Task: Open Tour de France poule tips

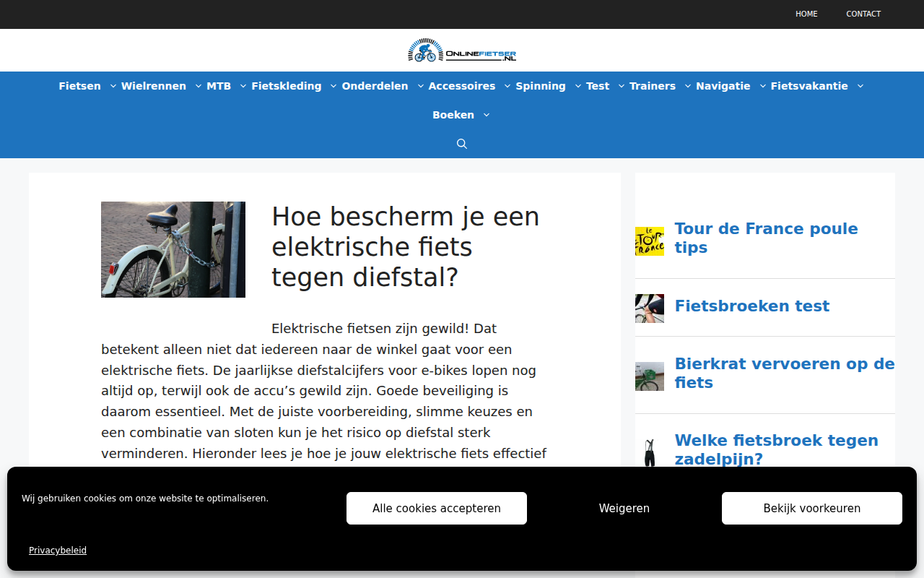Action: click(767, 238)
